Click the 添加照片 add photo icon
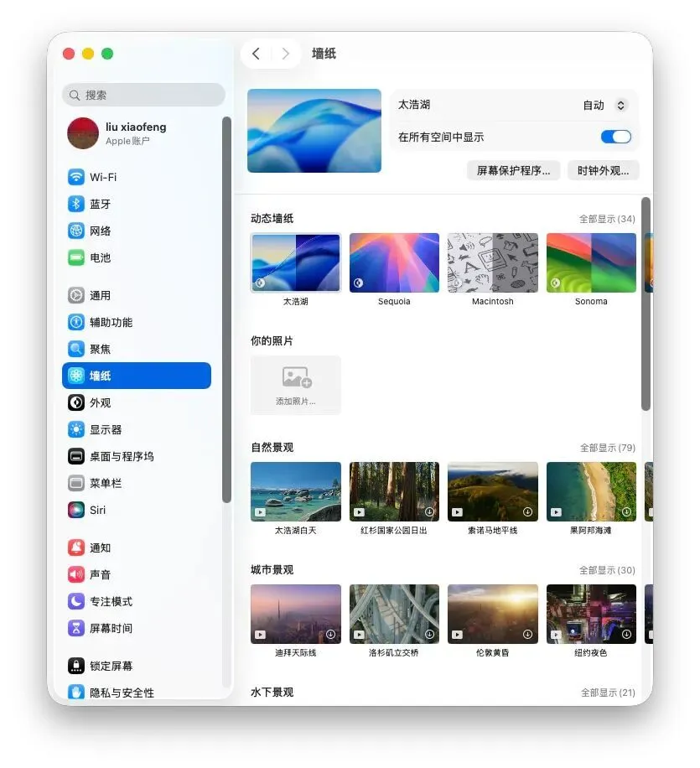Viewport: 700px width, 768px height. coord(296,378)
